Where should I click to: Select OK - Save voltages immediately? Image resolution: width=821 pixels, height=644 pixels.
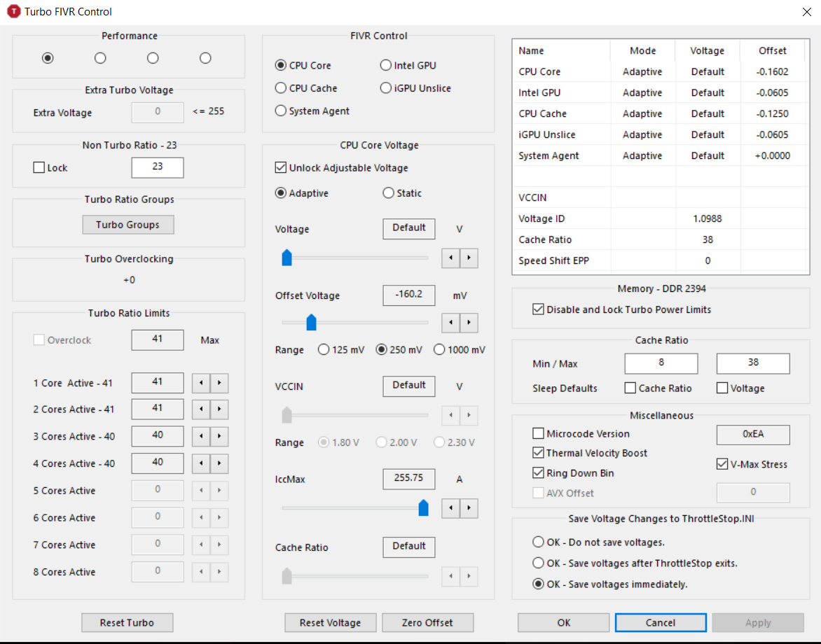[610, 584]
